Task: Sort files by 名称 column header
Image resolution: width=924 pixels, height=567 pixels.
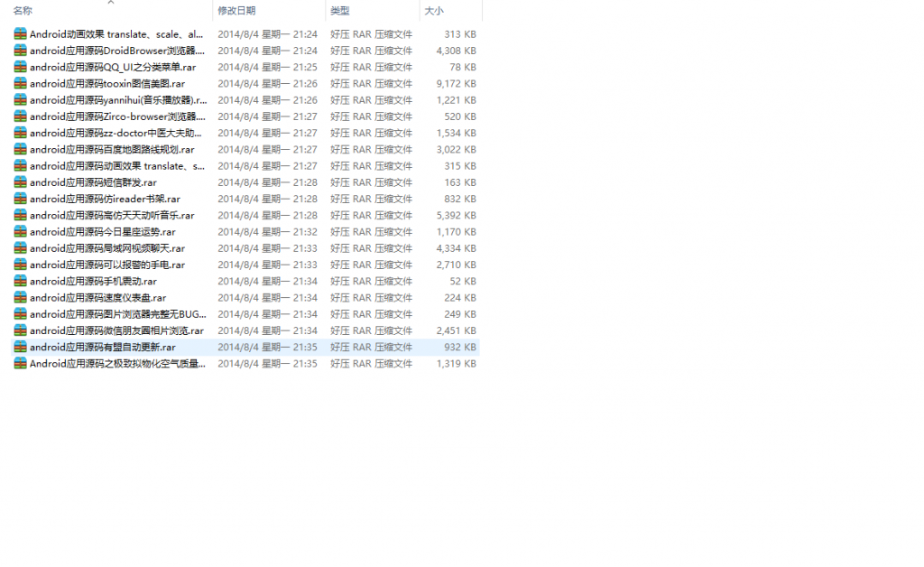Action: click(23, 11)
